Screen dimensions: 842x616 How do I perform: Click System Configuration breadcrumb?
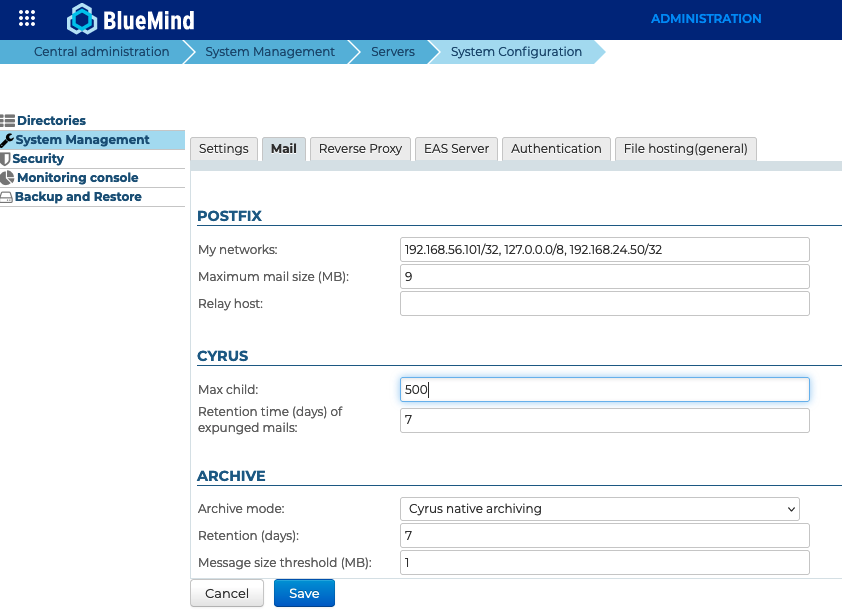(x=516, y=52)
